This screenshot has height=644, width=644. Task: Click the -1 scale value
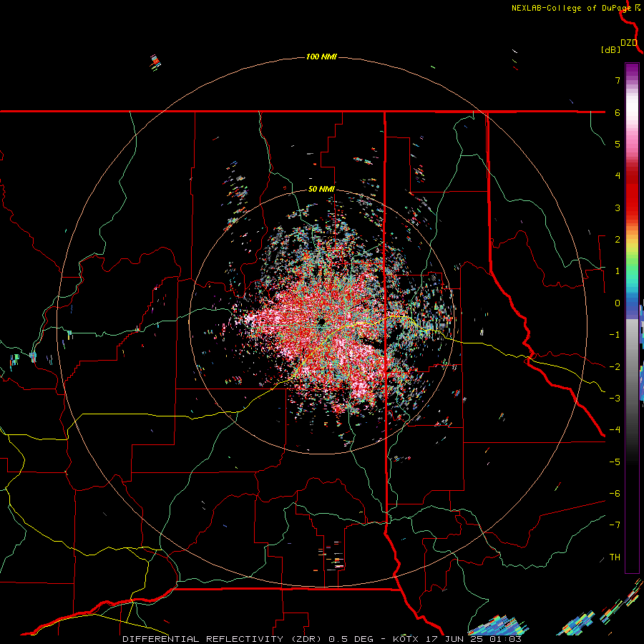point(615,335)
